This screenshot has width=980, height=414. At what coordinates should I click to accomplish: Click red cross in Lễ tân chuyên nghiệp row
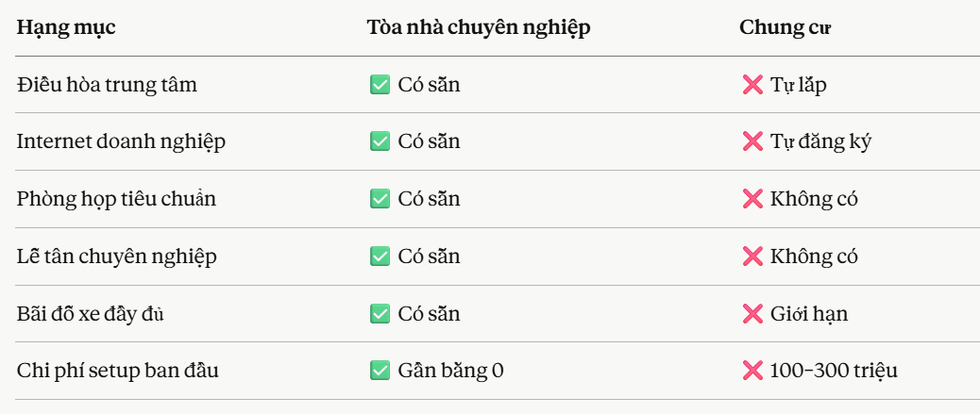pyautogui.click(x=752, y=256)
